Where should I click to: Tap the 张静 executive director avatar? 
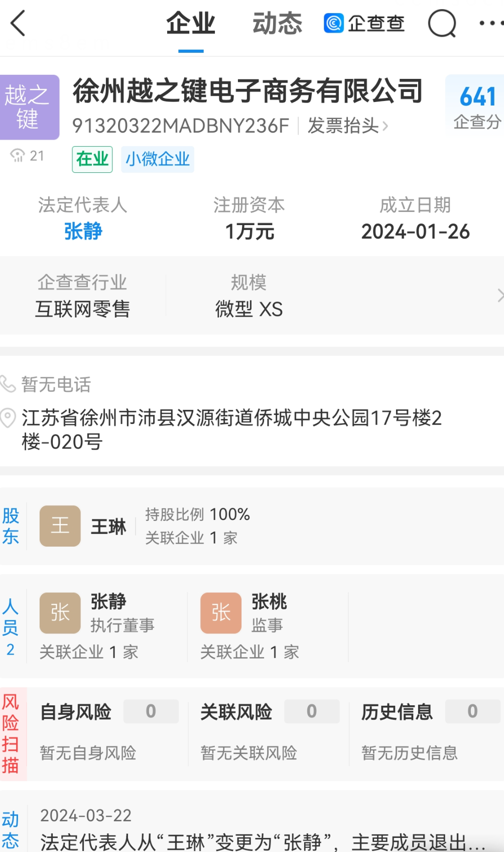(60, 612)
